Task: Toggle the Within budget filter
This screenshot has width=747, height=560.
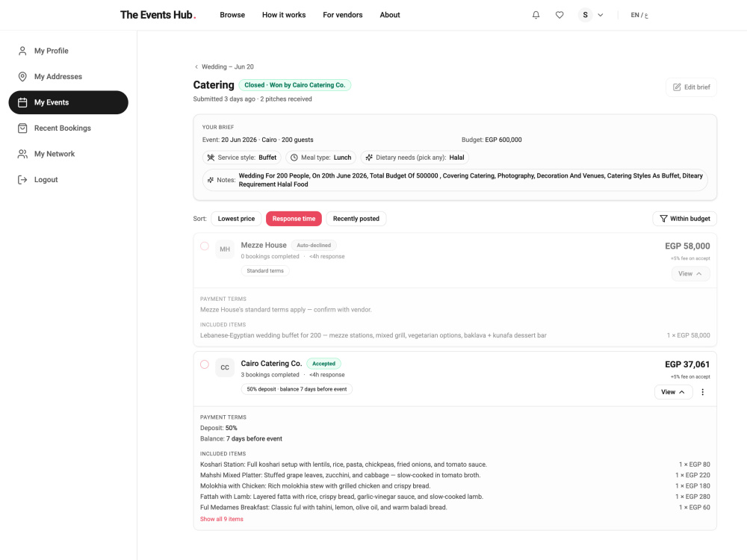Action: [684, 219]
